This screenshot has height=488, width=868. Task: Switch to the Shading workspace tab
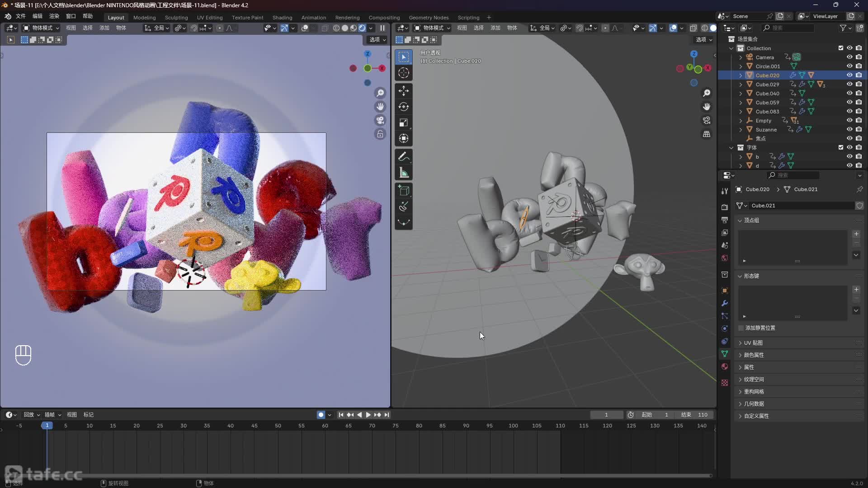pos(282,18)
